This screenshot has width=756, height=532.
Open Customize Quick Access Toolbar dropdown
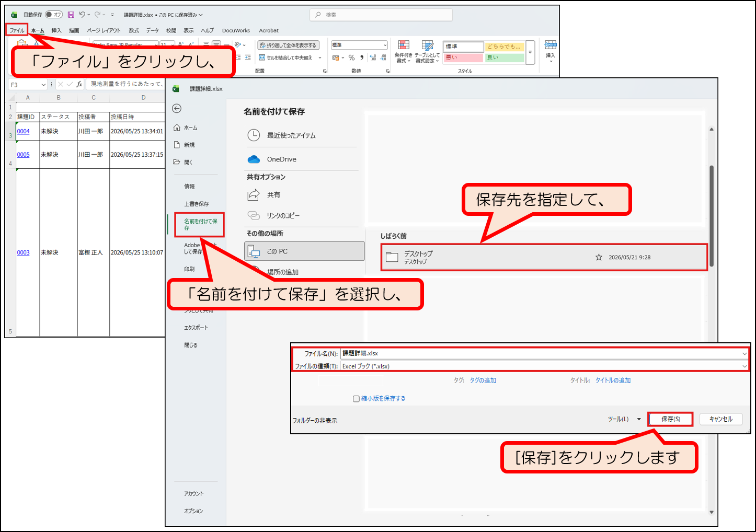112,15
